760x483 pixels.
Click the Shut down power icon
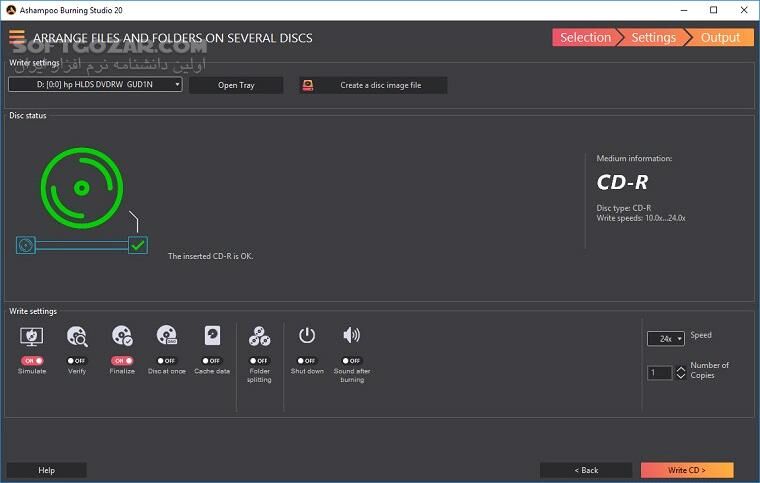pyautogui.click(x=307, y=336)
